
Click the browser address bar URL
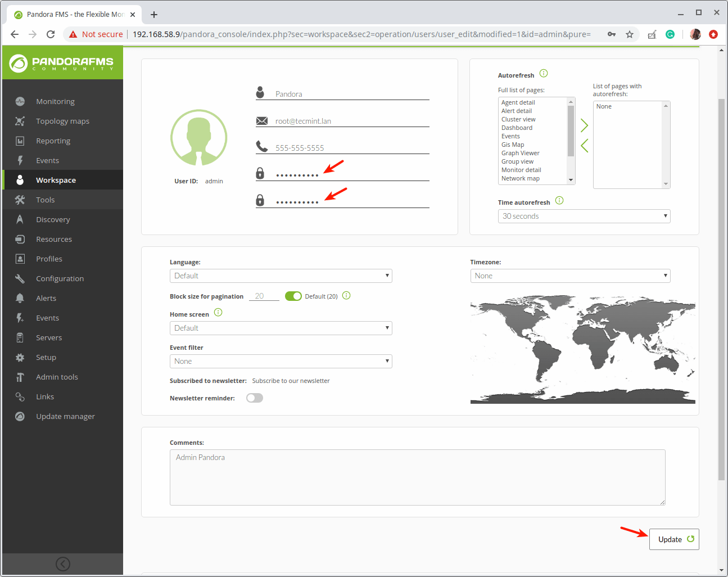(x=361, y=34)
